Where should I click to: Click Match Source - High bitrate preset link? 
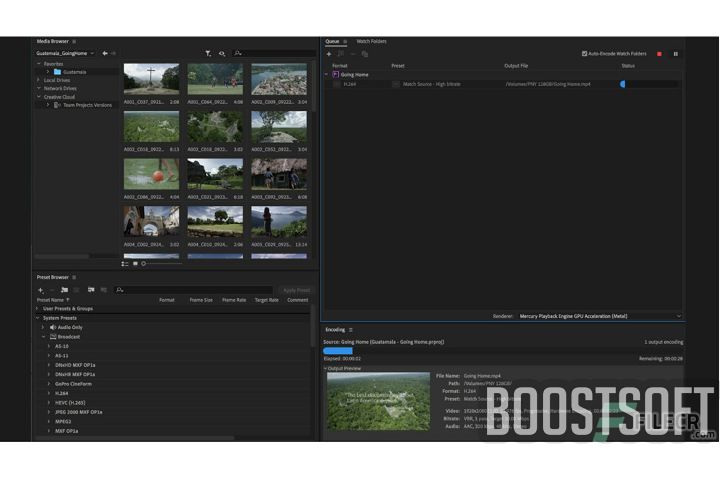(x=432, y=84)
